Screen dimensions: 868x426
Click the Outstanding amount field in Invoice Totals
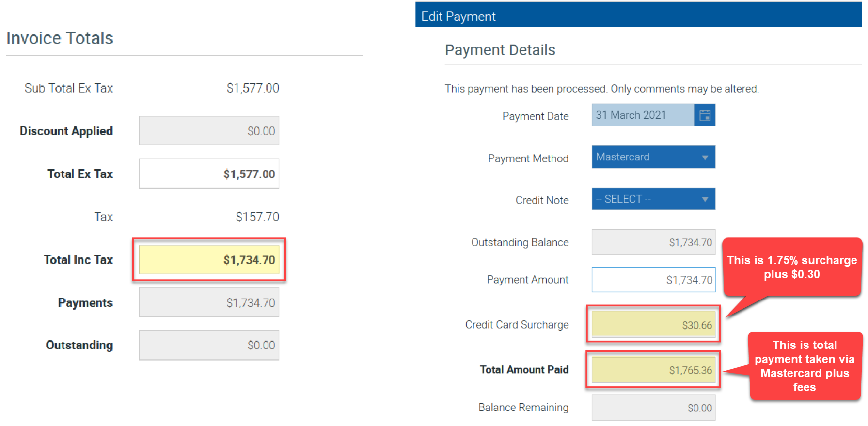pyautogui.click(x=209, y=345)
